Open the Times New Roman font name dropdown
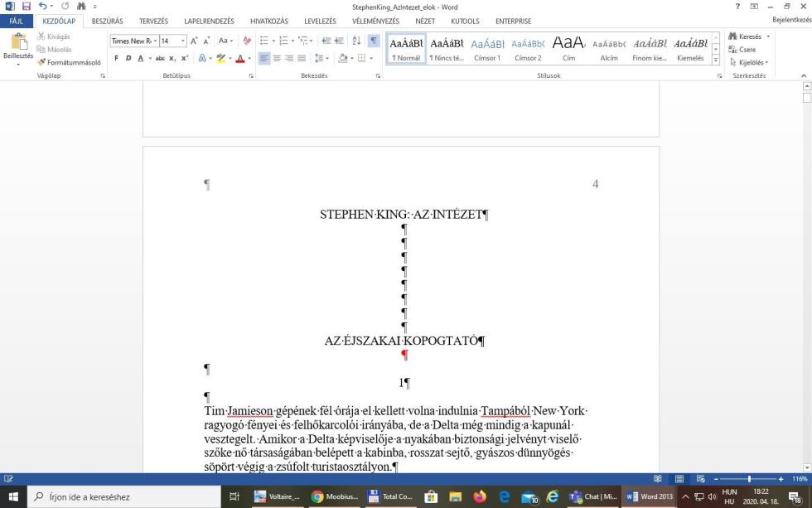The image size is (812, 508). [155, 41]
